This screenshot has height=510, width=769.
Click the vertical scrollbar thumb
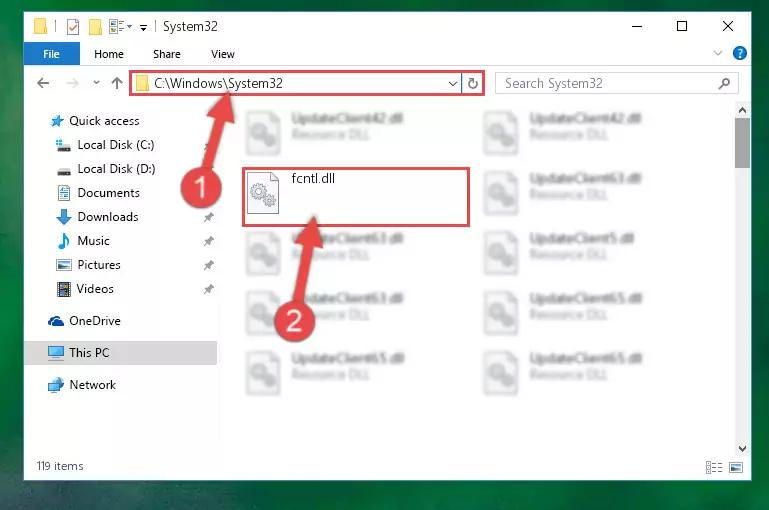pos(743,143)
